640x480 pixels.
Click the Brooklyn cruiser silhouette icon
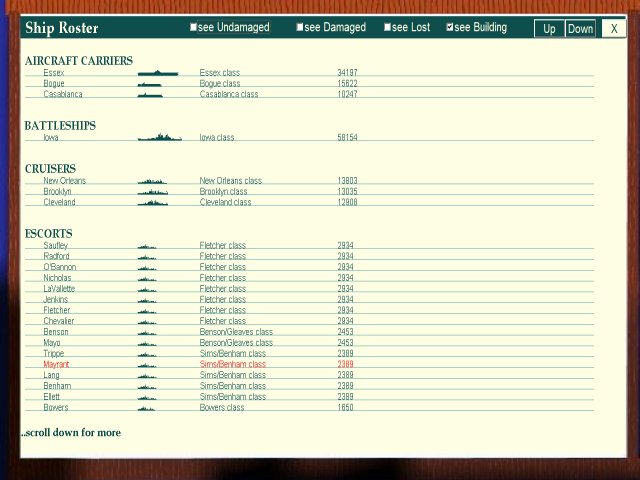point(152,191)
